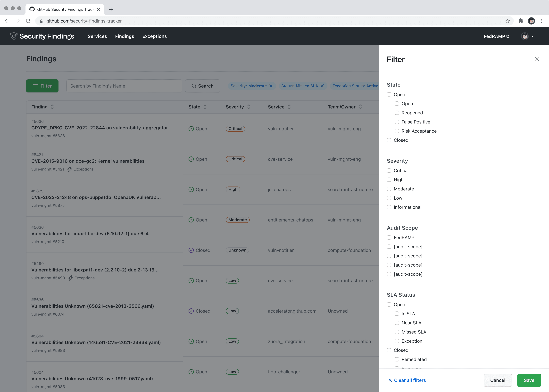Viewport: 549px width, 392px height.
Task: Open the Exceptions nav tab
Action: 155,36
